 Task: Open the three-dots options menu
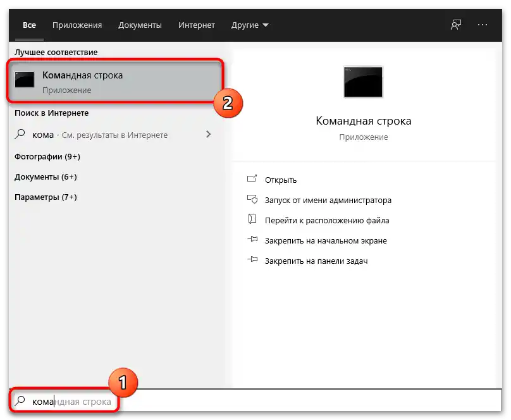tap(483, 25)
